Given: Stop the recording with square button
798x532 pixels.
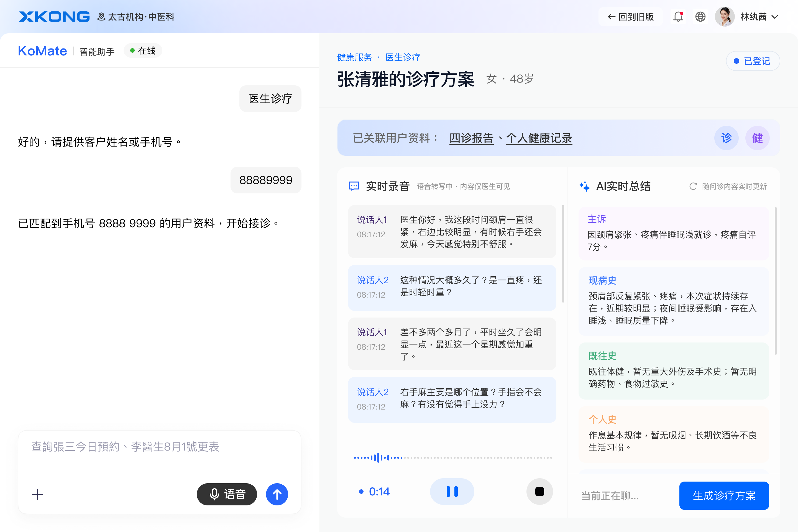Looking at the screenshot, I should click(539, 492).
